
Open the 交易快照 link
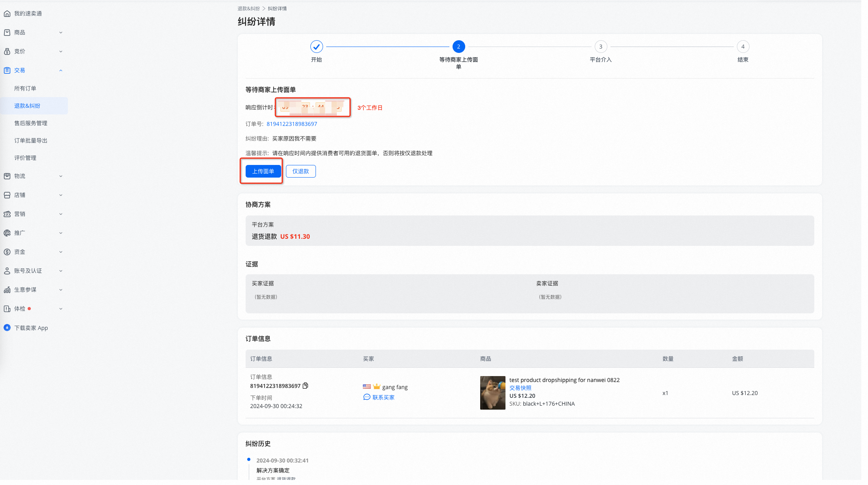pos(520,388)
